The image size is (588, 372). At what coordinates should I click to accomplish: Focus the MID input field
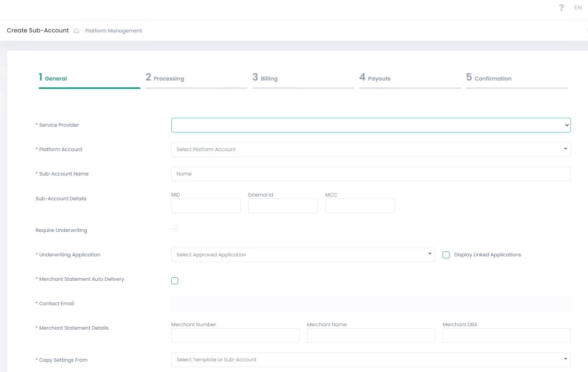click(x=206, y=206)
